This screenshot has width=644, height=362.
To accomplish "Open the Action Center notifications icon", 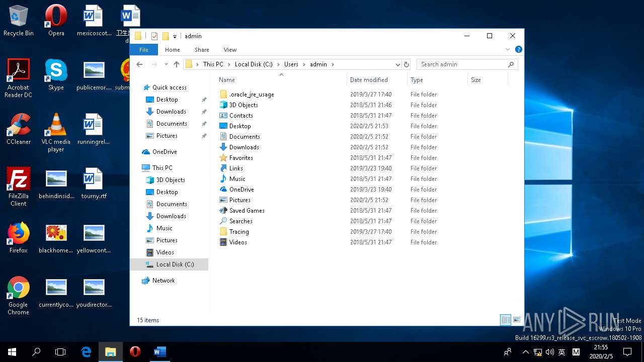I will pyautogui.click(x=627, y=352).
